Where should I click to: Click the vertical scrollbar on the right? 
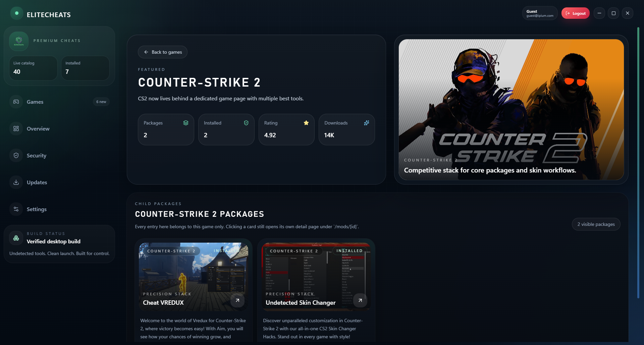[638, 163]
